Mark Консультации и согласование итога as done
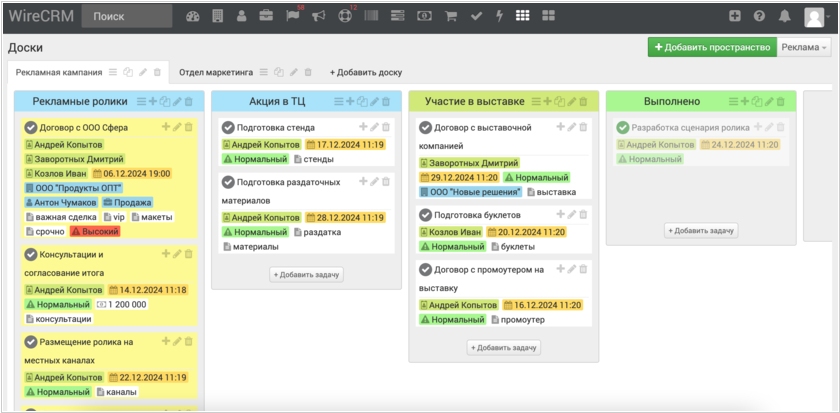Screen dimensions: 840x413 coord(31,254)
